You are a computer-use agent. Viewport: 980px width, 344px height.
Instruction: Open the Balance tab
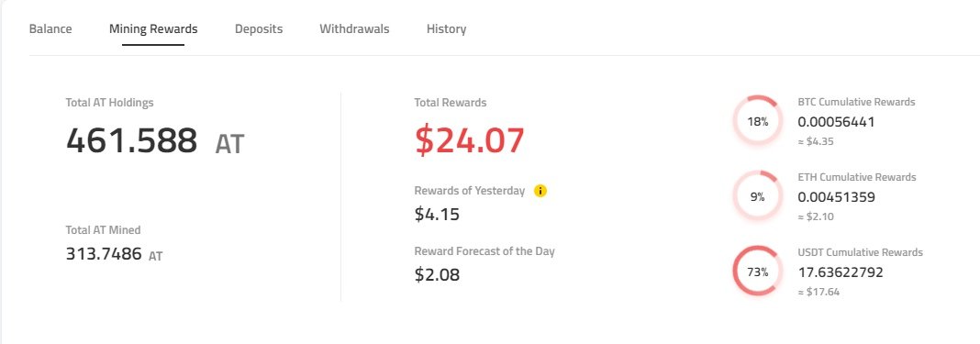pos(50,28)
